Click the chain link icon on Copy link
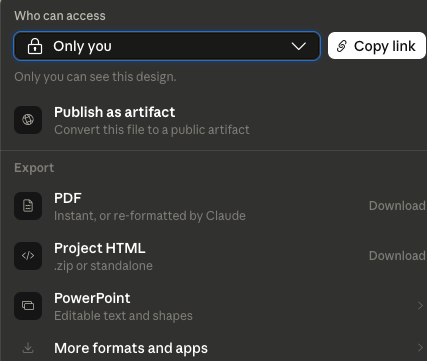Image resolution: width=427 pixels, height=361 pixels. 342,46
